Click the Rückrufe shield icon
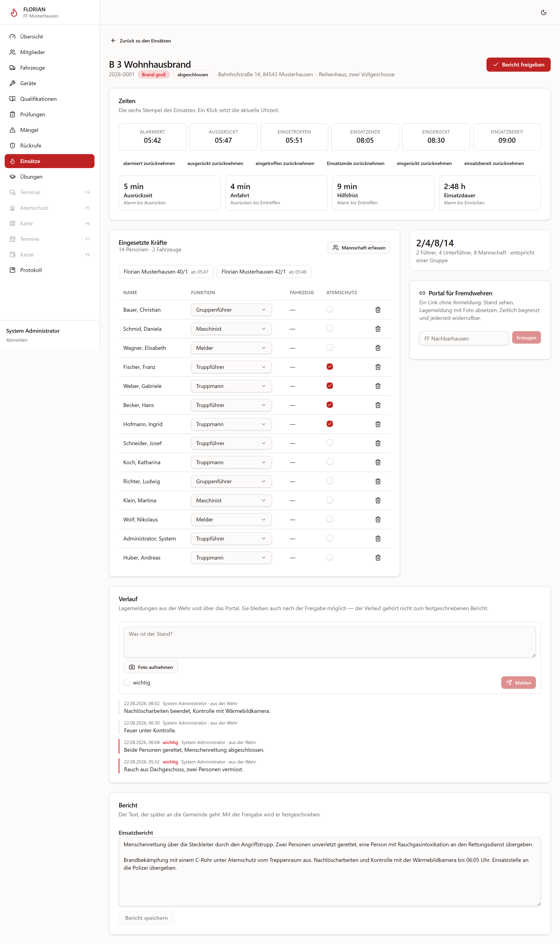 point(12,145)
